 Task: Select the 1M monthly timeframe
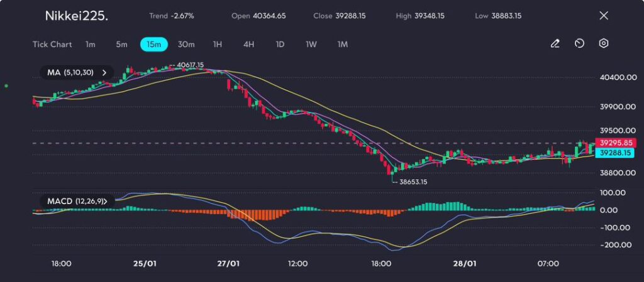(x=343, y=44)
